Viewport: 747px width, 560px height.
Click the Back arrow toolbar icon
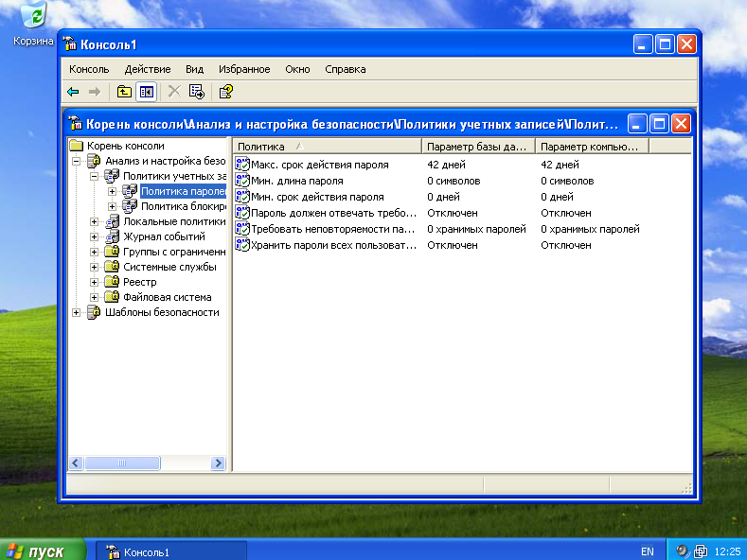[x=73, y=92]
